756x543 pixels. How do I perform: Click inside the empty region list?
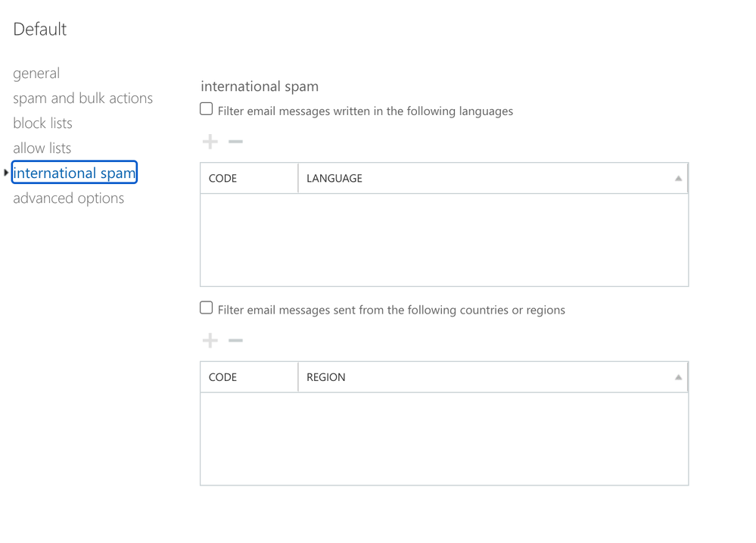point(444,438)
